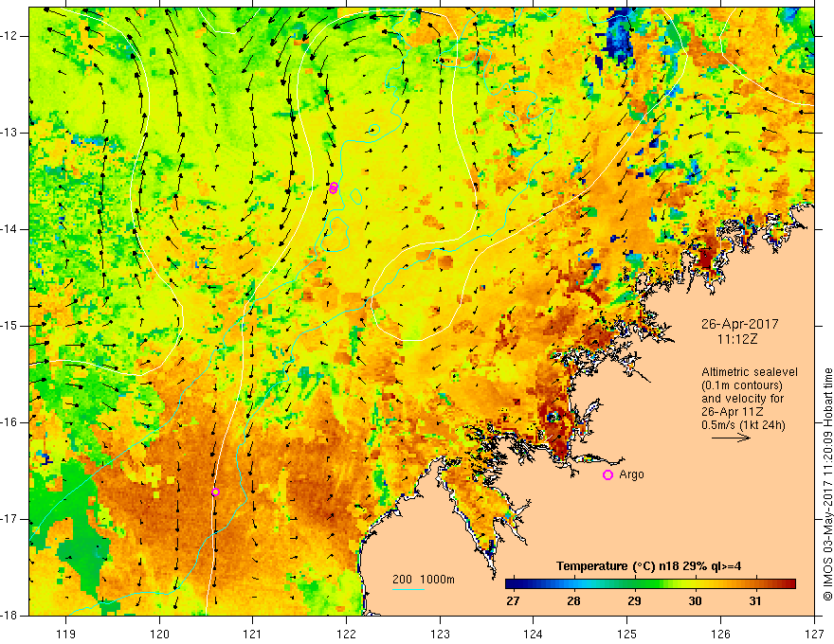Click the '(0.1m contours)' text line
The height and width of the screenshot is (644, 834).
(x=742, y=385)
